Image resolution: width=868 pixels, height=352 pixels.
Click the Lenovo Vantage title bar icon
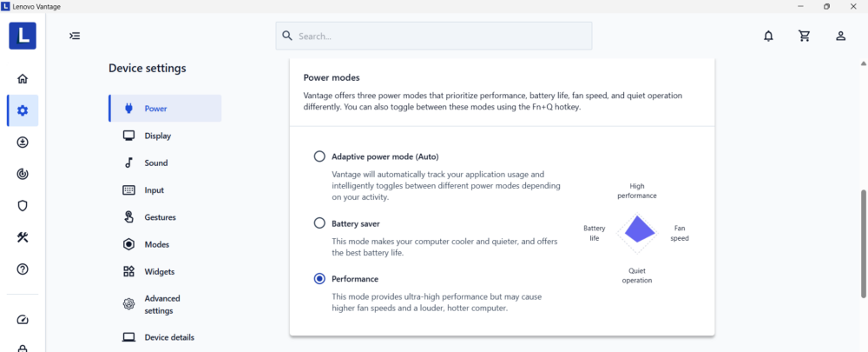point(6,7)
